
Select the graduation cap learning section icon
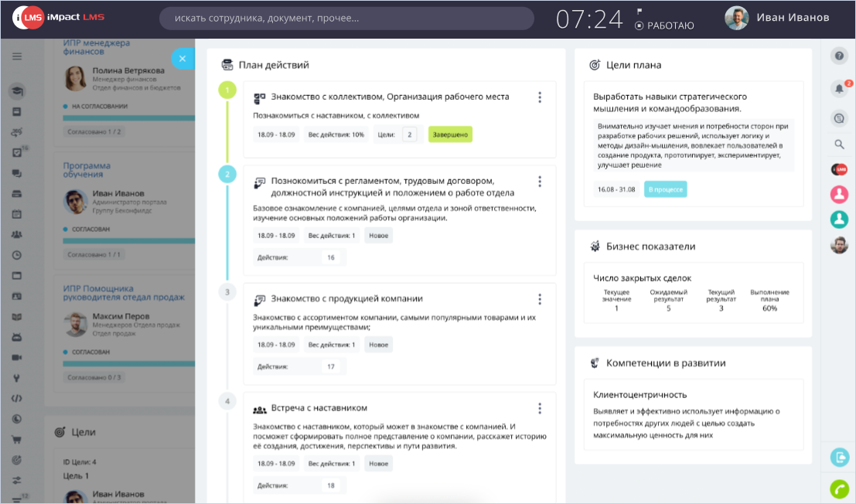pos(17,90)
